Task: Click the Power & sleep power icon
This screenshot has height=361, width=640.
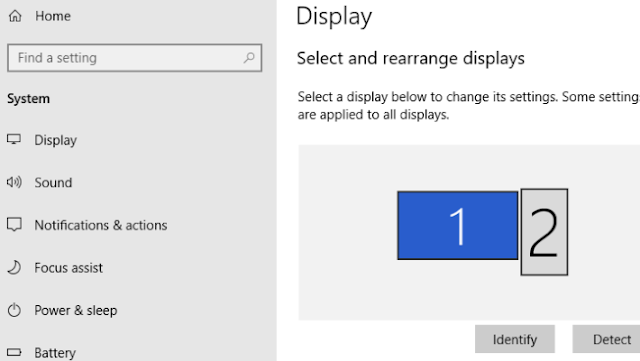Action: click(14, 310)
